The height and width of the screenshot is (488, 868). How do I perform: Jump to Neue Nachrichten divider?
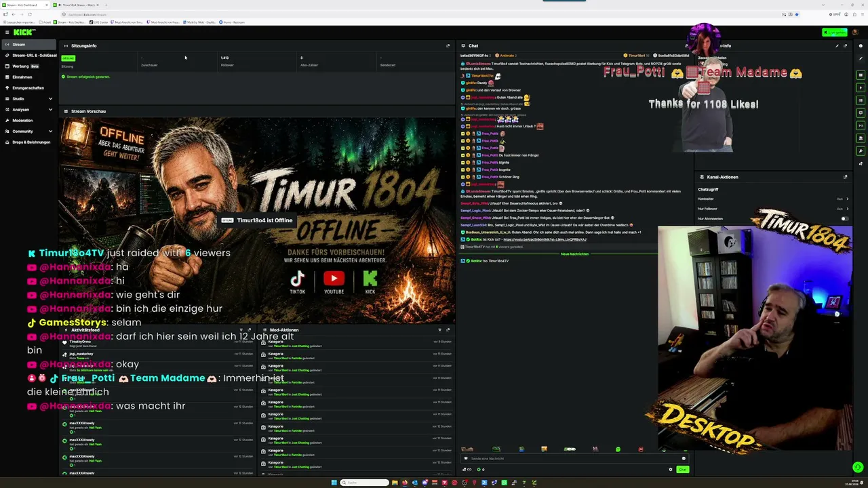tap(574, 254)
